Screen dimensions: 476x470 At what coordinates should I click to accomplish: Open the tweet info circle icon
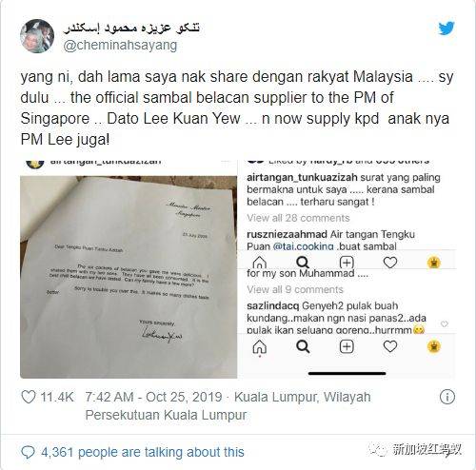[x=447, y=397]
